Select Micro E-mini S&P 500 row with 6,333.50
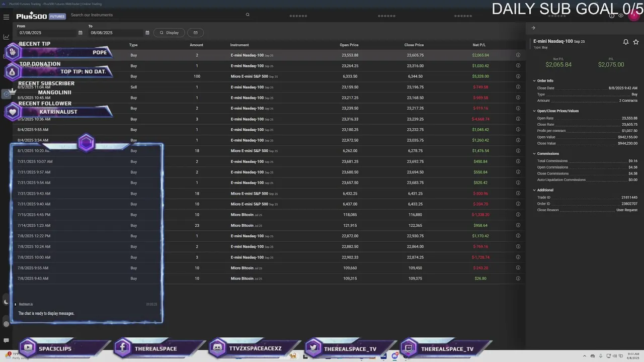The width and height of the screenshot is (644, 362). point(269,76)
